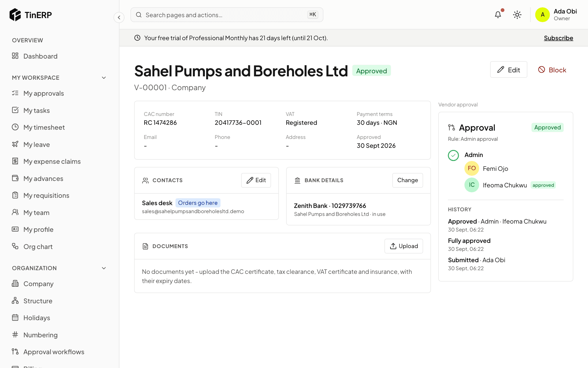Toggle the light/dark theme sun icon
The height and width of the screenshot is (368, 588).
517,15
